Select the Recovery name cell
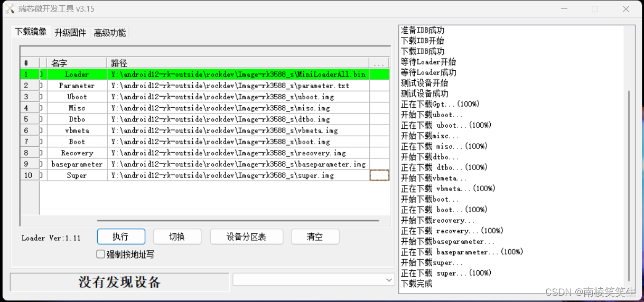The height and width of the screenshot is (302, 644). (x=77, y=153)
